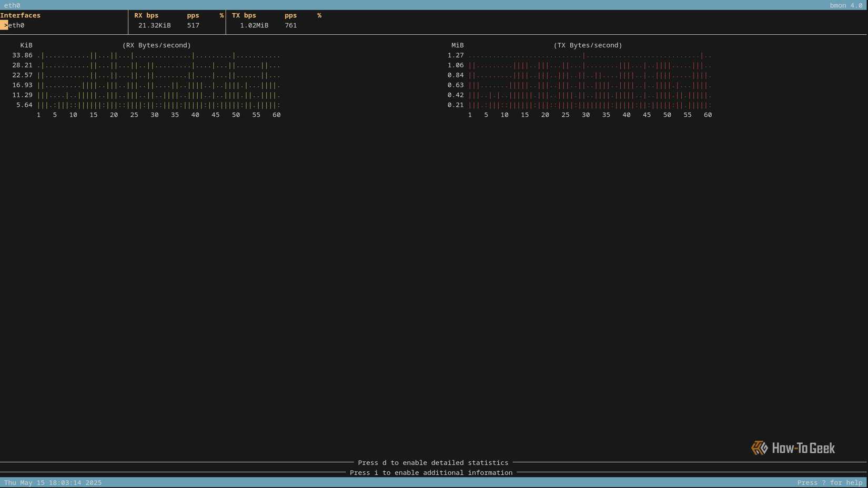Click the 1.02MiB TX rate value
The image size is (868, 488).
pos(253,25)
